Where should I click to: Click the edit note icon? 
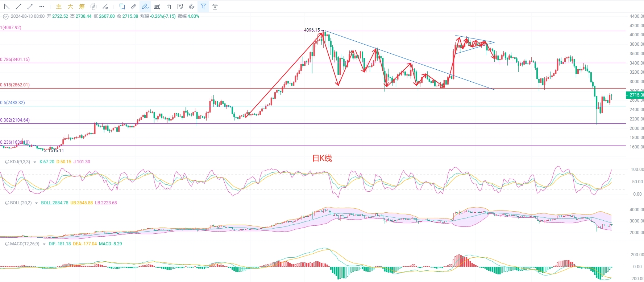(180, 7)
